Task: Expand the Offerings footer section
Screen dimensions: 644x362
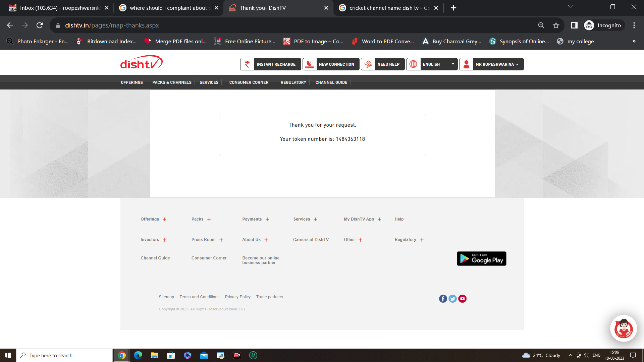Action: coord(164,219)
